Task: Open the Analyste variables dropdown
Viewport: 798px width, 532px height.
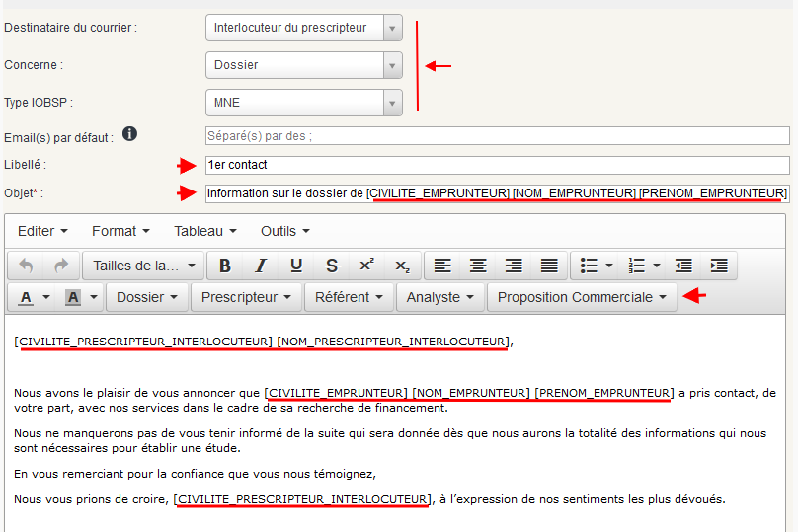Action: point(440,297)
